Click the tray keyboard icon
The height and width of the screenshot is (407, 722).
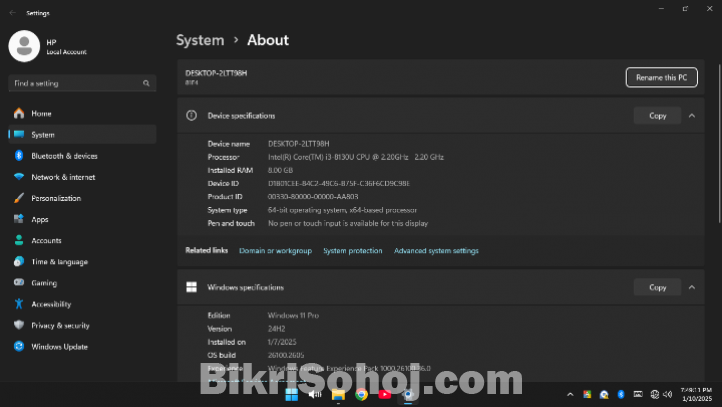638,394
